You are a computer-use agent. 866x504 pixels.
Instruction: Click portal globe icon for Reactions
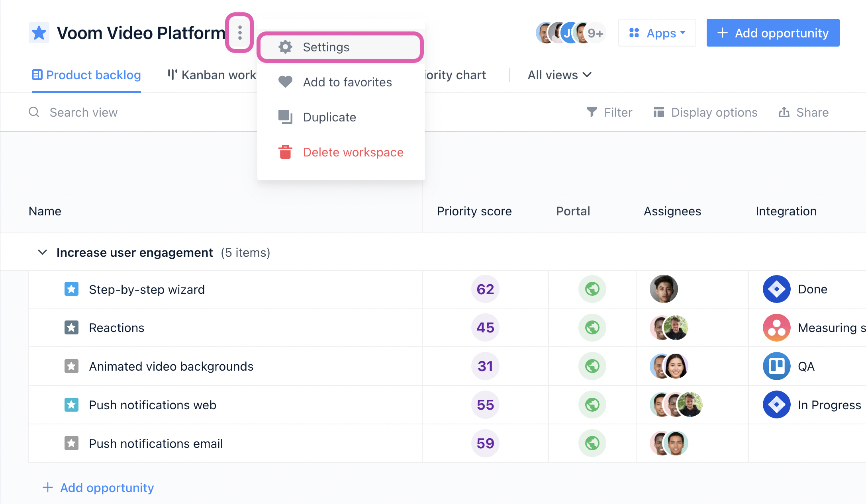592,328
